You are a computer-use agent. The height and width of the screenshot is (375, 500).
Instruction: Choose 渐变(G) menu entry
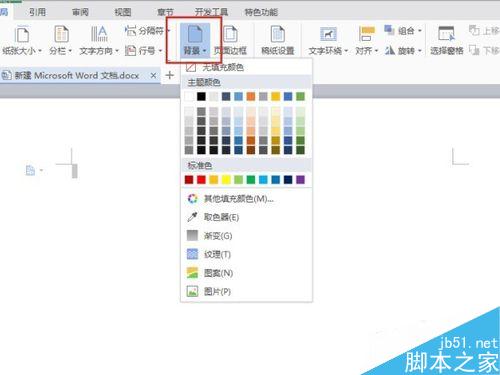point(247,236)
